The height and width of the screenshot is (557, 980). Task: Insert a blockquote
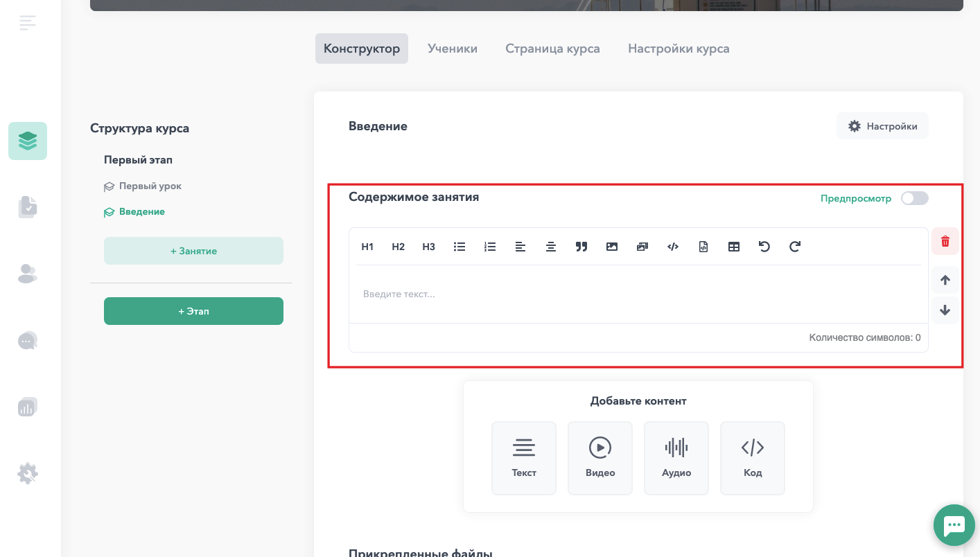point(581,247)
